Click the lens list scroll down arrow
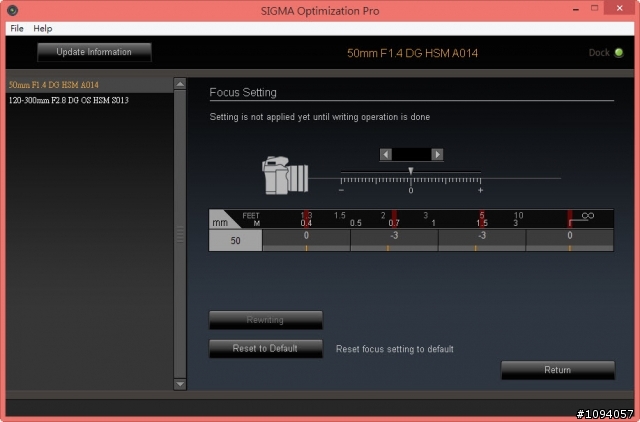640x422 pixels. tap(180, 384)
